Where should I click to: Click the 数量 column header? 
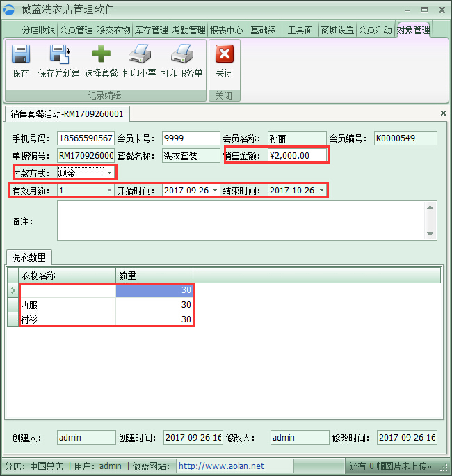click(154, 276)
